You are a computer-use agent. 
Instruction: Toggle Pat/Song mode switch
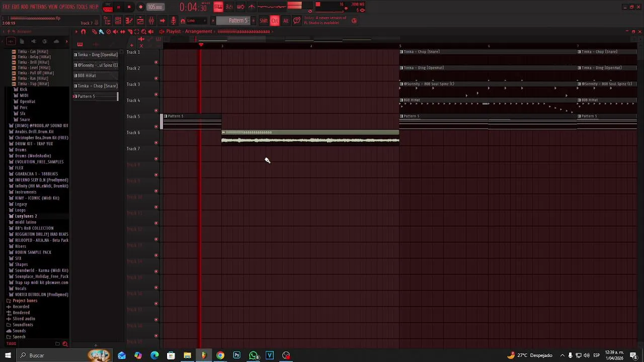(x=108, y=7)
